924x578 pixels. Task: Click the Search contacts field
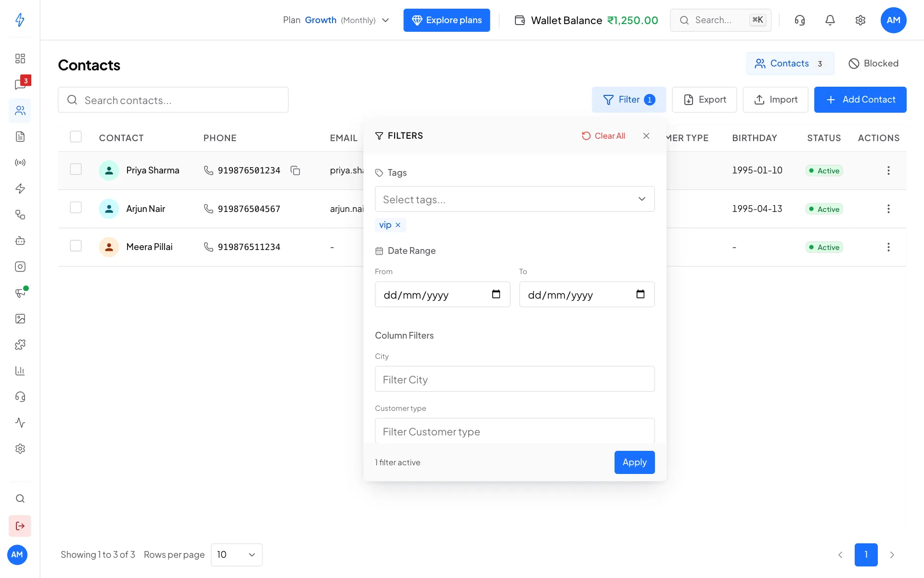coord(173,100)
